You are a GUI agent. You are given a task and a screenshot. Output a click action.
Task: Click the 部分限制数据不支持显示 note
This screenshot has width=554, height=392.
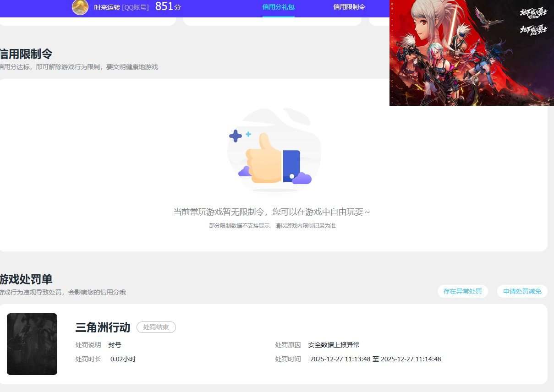click(272, 226)
